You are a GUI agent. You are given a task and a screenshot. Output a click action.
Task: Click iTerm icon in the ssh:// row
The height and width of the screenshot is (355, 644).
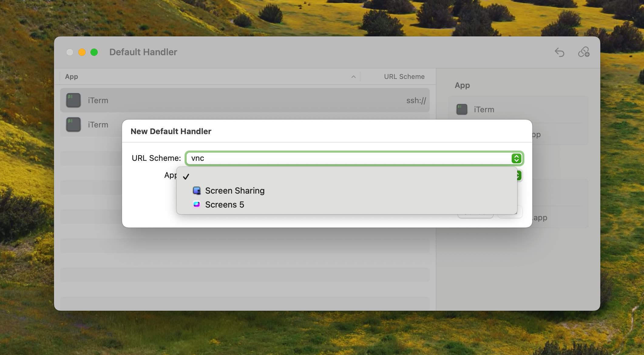pyautogui.click(x=73, y=100)
